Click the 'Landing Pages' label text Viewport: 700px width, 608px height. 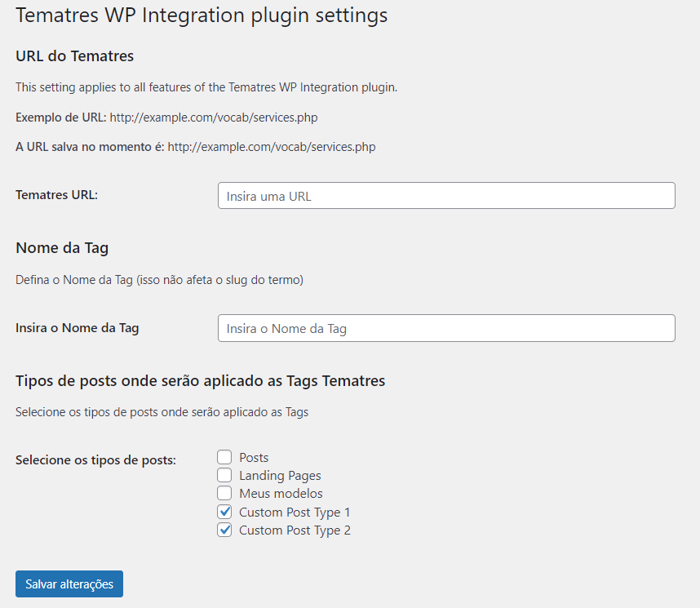point(280,475)
